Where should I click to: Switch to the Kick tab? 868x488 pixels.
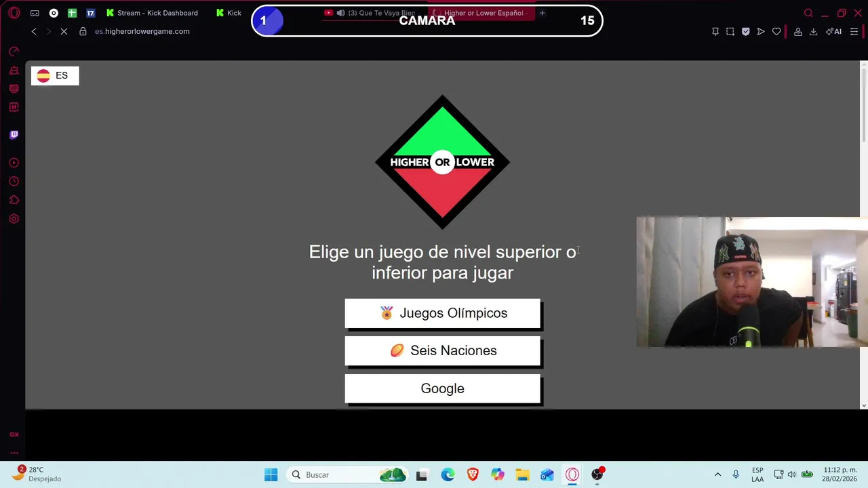[229, 13]
